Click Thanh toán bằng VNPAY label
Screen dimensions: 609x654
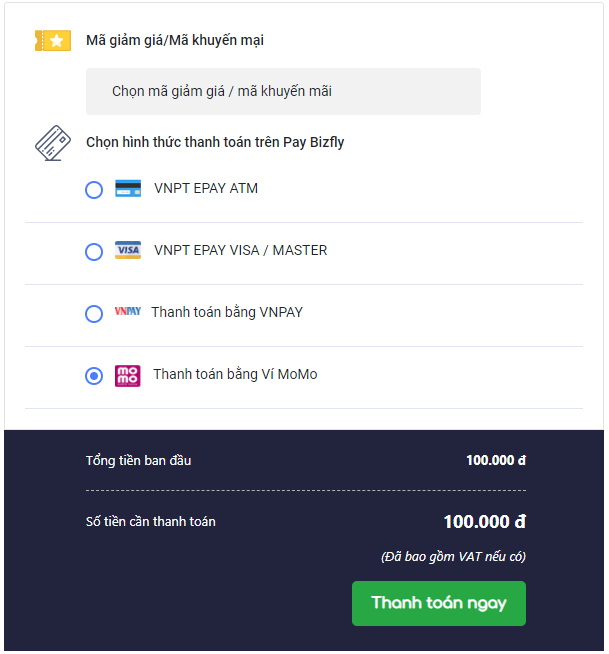pos(227,312)
